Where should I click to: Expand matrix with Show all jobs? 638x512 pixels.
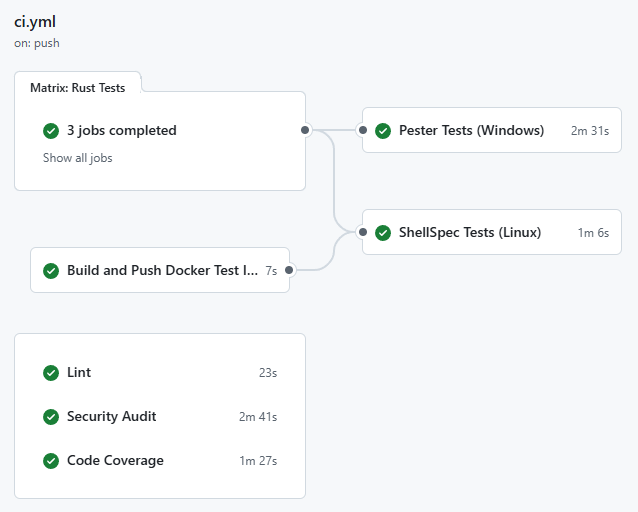[77, 158]
